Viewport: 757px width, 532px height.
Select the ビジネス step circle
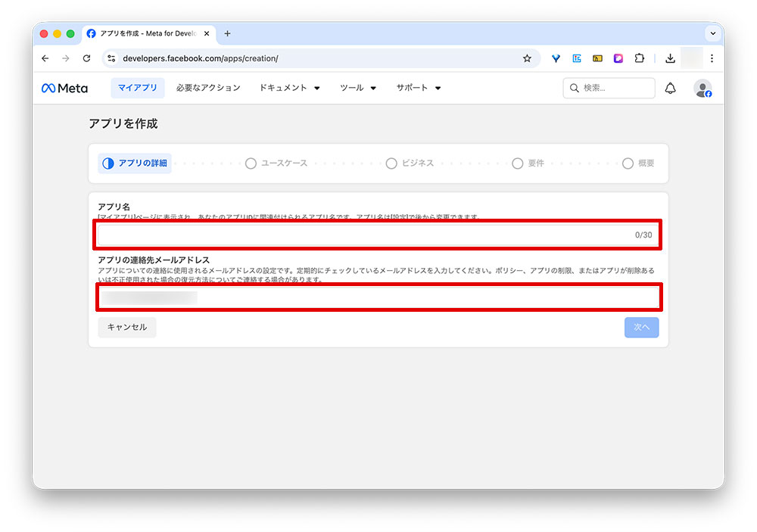(x=391, y=163)
